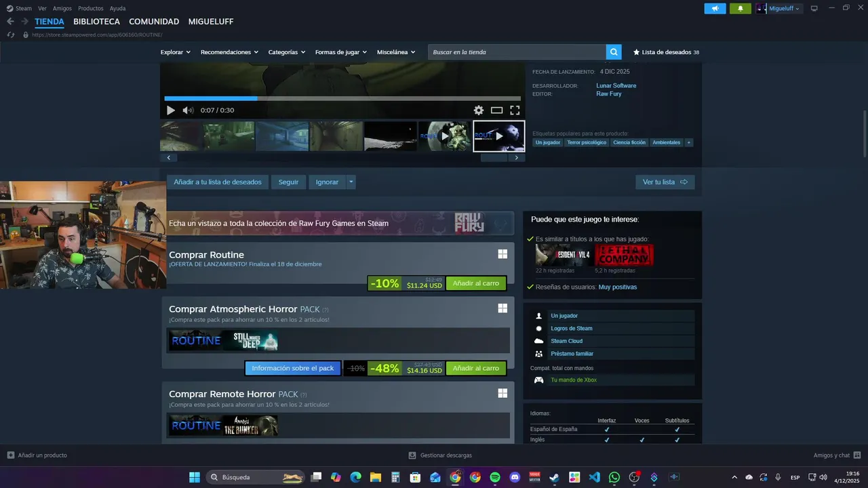Expand the Categorías dropdown
The width and height of the screenshot is (868, 488).
coord(286,52)
